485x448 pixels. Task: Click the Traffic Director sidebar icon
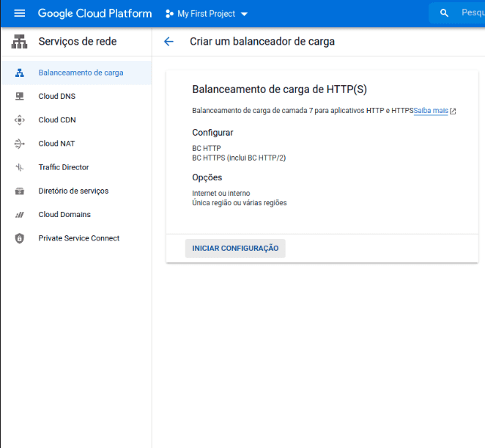[x=20, y=167]
